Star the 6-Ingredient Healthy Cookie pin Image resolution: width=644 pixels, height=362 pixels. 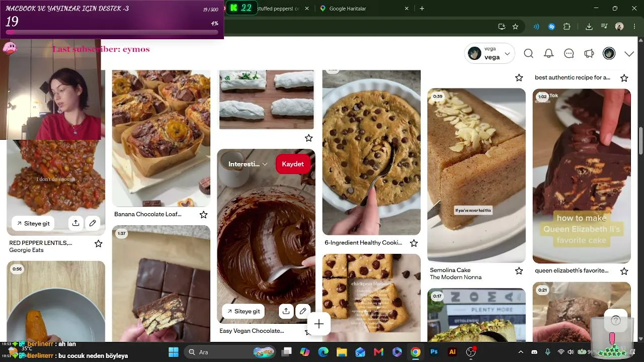click(414, 243)
